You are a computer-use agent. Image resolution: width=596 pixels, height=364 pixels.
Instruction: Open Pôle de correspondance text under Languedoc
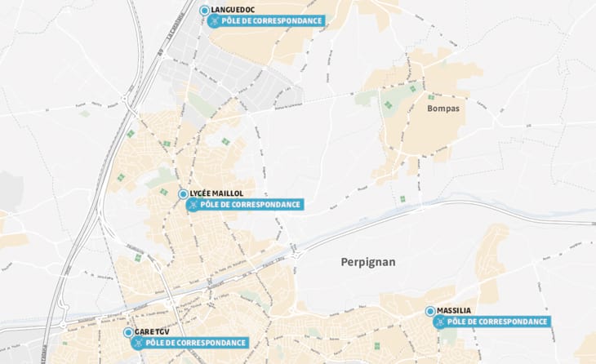pyautogui.click(x=272, y=21)
